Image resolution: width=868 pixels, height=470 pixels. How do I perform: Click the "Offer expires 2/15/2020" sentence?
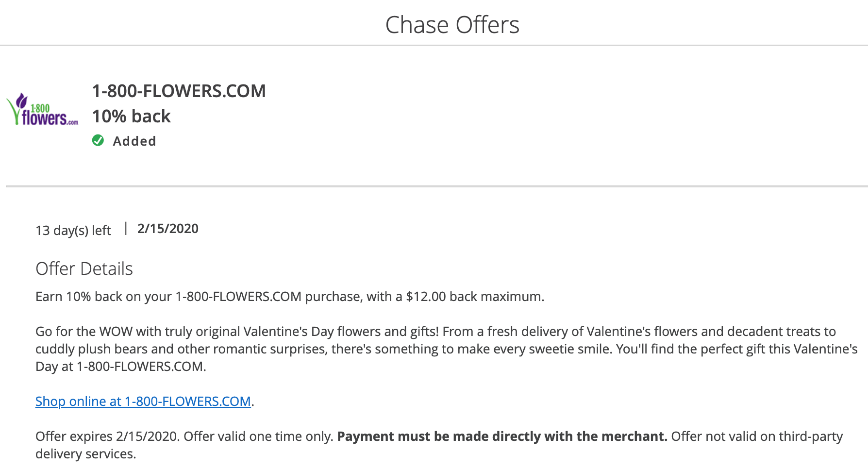point(107,436)
